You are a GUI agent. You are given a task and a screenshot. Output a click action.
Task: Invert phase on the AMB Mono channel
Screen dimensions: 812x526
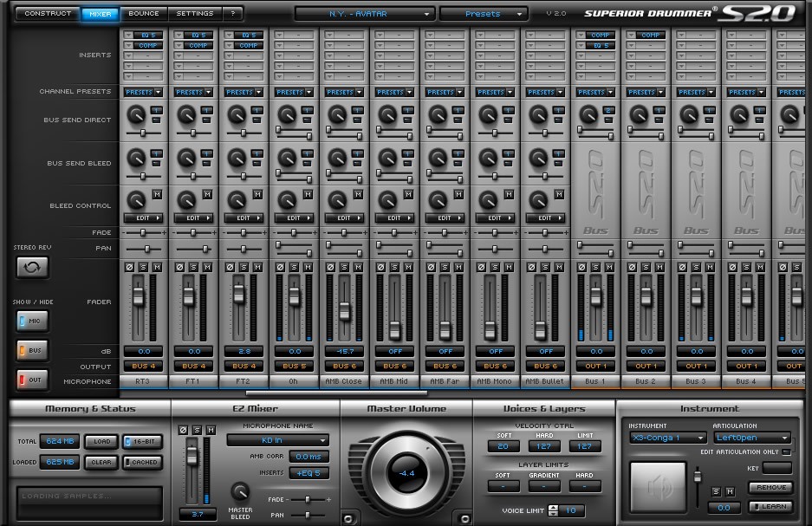coord(481,267)
